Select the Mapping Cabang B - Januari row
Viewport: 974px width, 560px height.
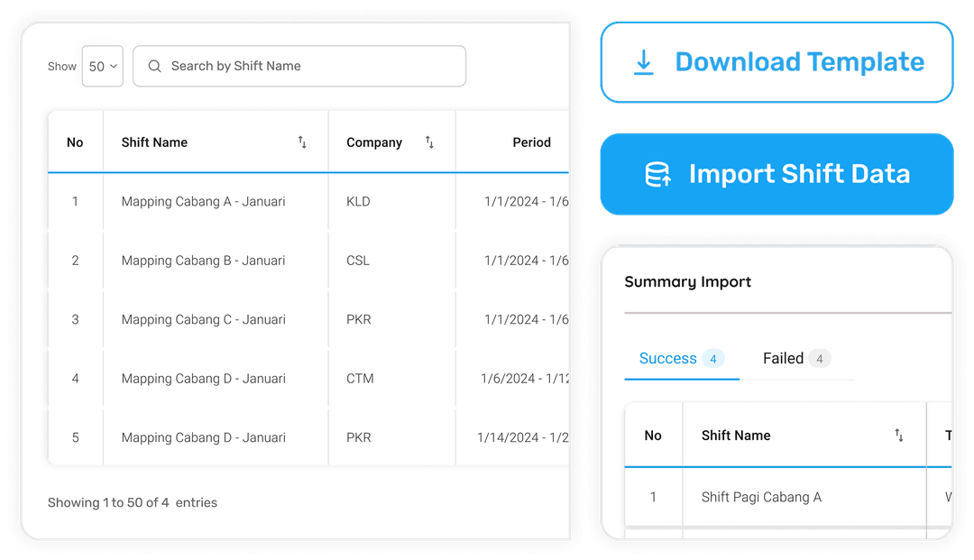203,261
